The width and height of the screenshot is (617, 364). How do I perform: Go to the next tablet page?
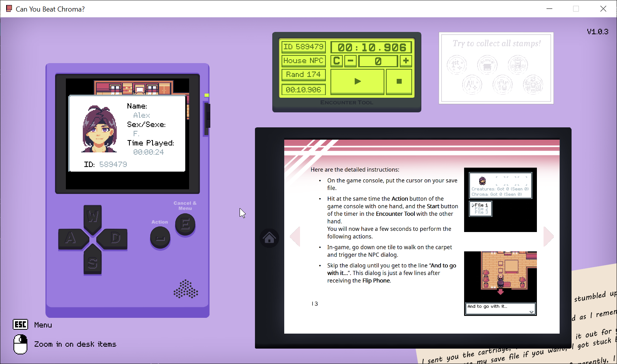(549, 236)
